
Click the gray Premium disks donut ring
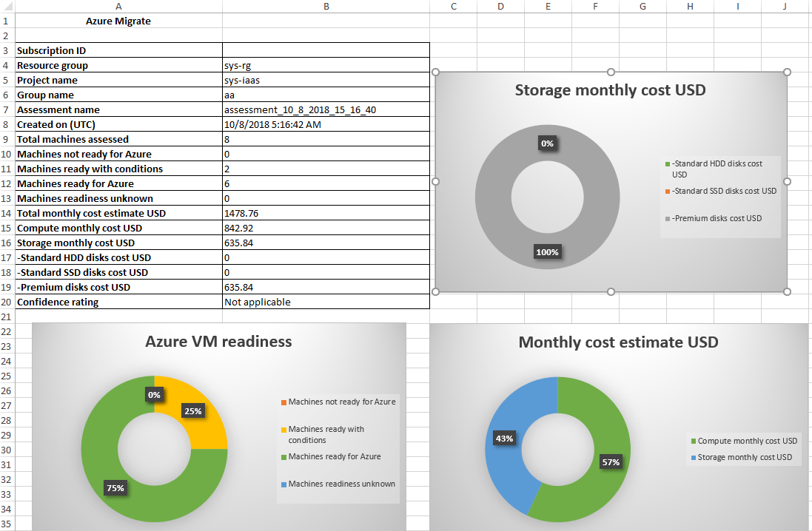click(492, 197)
